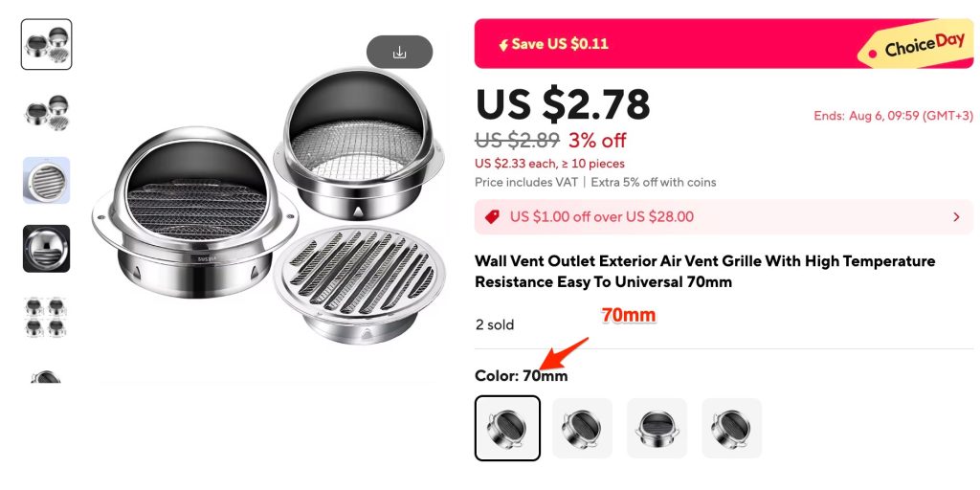Click the lightning bolt Save icon
The image size is (980, 490).
(503, 45)
